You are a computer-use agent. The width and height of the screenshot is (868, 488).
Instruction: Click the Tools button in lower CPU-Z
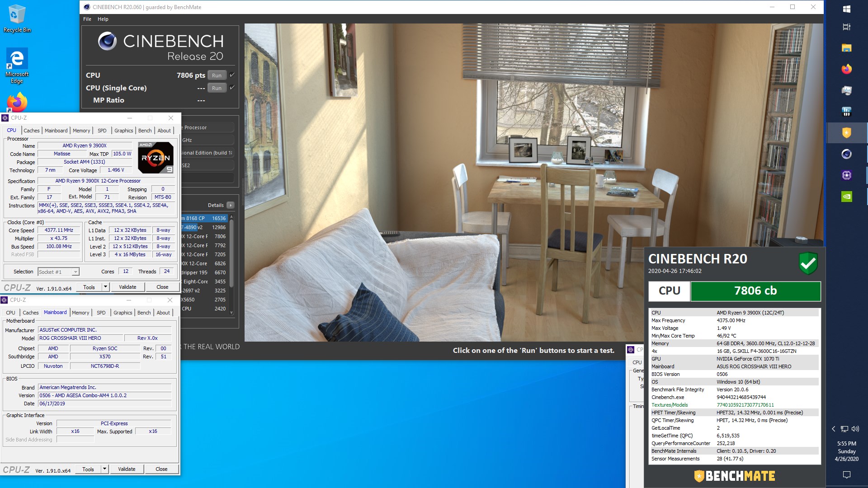pos(88,469)
